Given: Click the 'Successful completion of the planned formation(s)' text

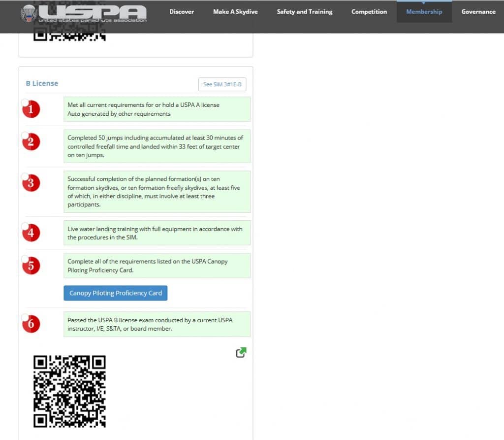Looking at the screenshot, I should pyautogui.click(x=157, y=192).
